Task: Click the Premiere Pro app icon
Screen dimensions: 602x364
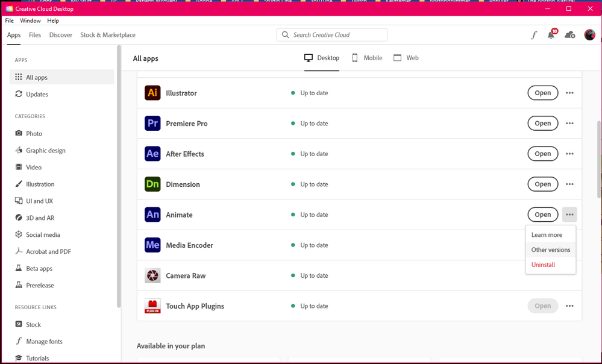Action: pos(152,124)
